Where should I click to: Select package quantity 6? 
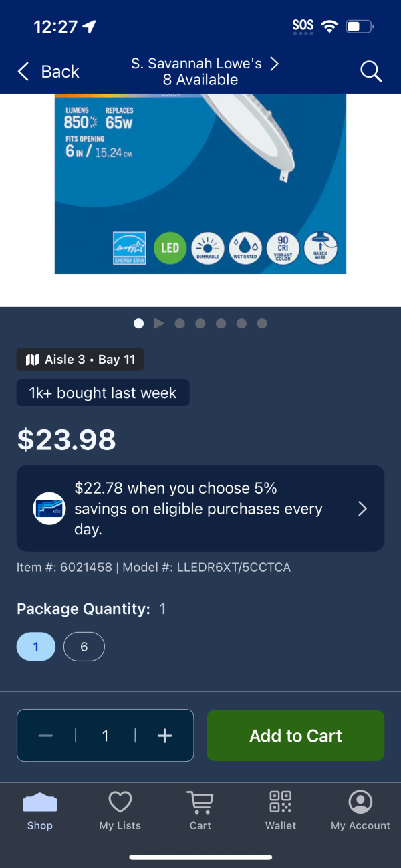point(84,647)
